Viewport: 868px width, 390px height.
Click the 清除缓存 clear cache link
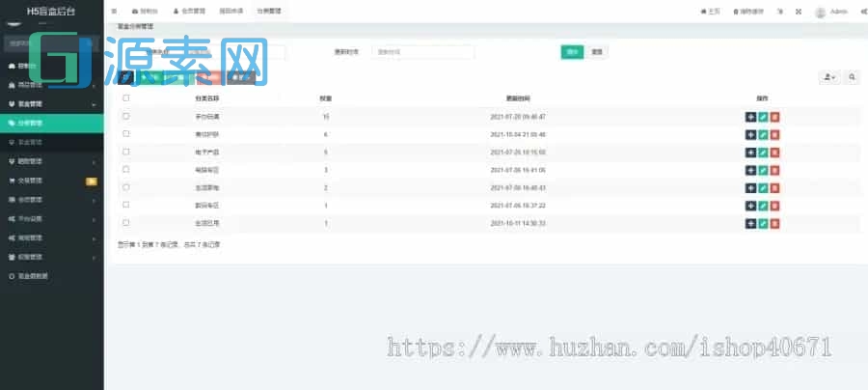click(x=748, y=11)
